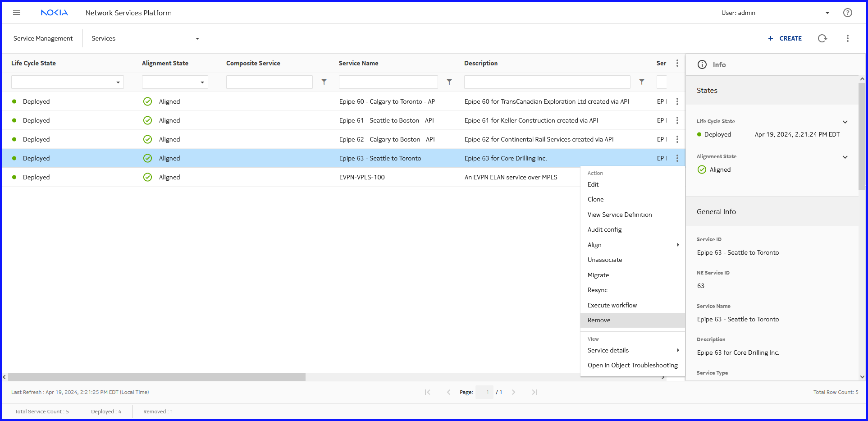Click the CREATE button
This screenshot has height=421, width=868.
[785, 38]
